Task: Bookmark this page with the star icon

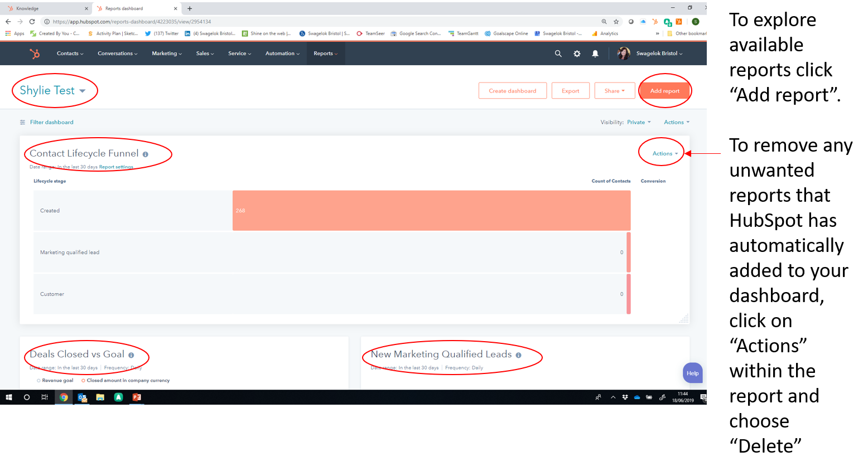Action: [x=616, y=22]
